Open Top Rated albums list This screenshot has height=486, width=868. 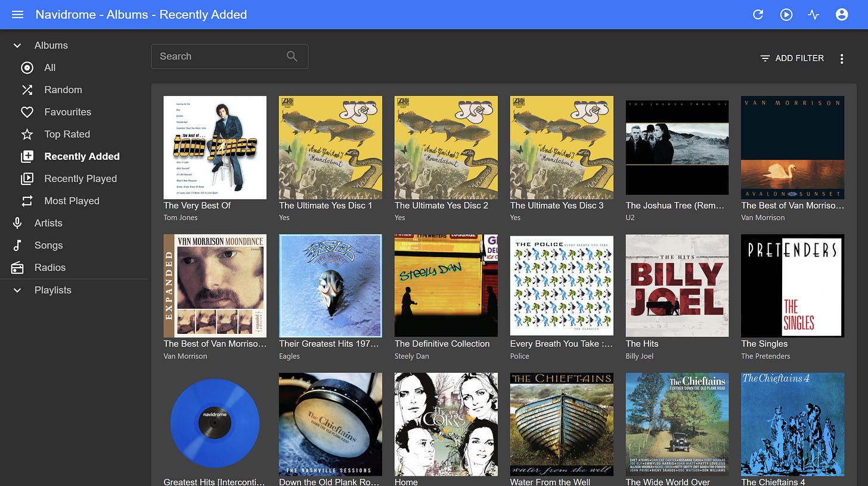pyautogui.click(x=67, y=134)
